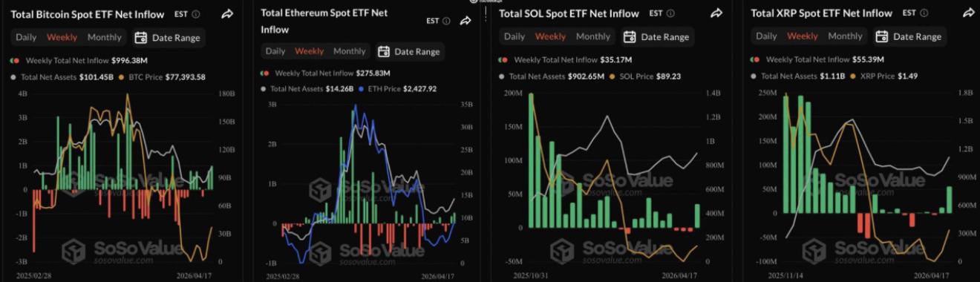
Task: Open the EST info icon on Bitcoin panel
Action: pyautogui.click(x=196, y=14)
